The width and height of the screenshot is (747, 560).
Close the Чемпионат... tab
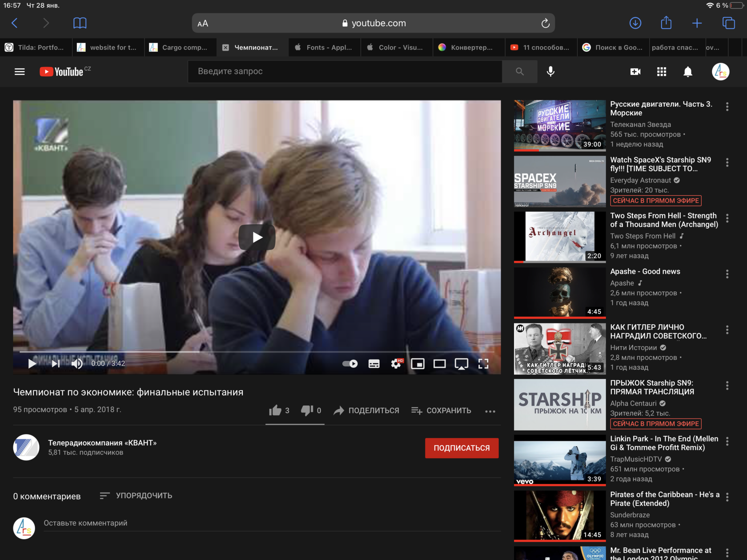click(x=225, y=48)
